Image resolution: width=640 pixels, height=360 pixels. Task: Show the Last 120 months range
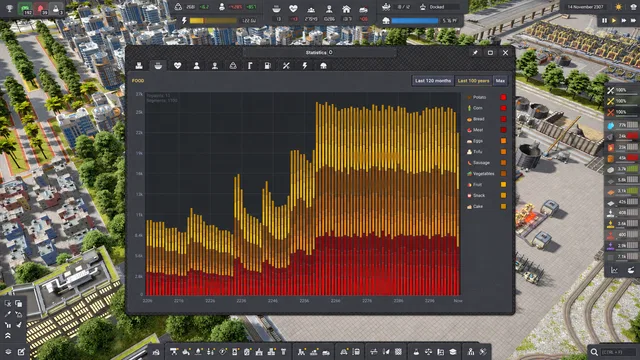pyautogui.click(x=433, y=81)
